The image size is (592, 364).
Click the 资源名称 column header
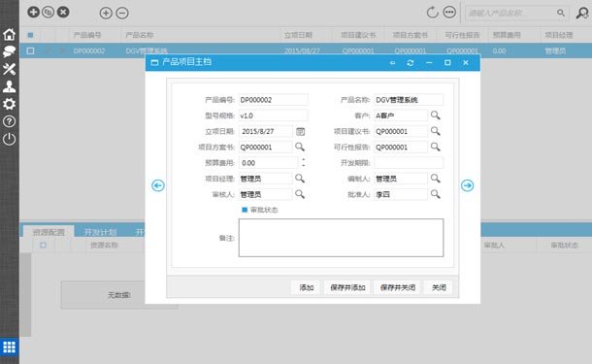click(x=104, y=246)
